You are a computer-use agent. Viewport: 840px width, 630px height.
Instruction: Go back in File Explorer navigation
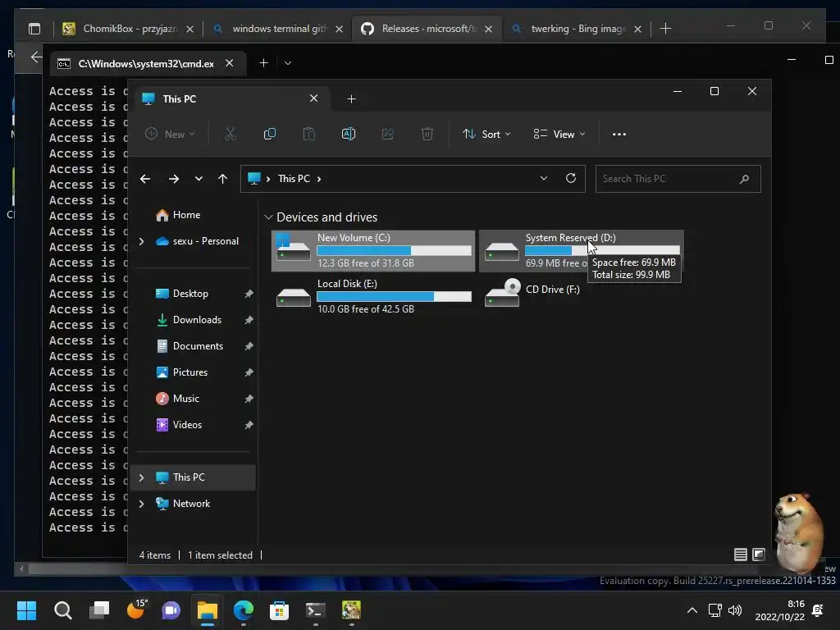pos(145,179)
